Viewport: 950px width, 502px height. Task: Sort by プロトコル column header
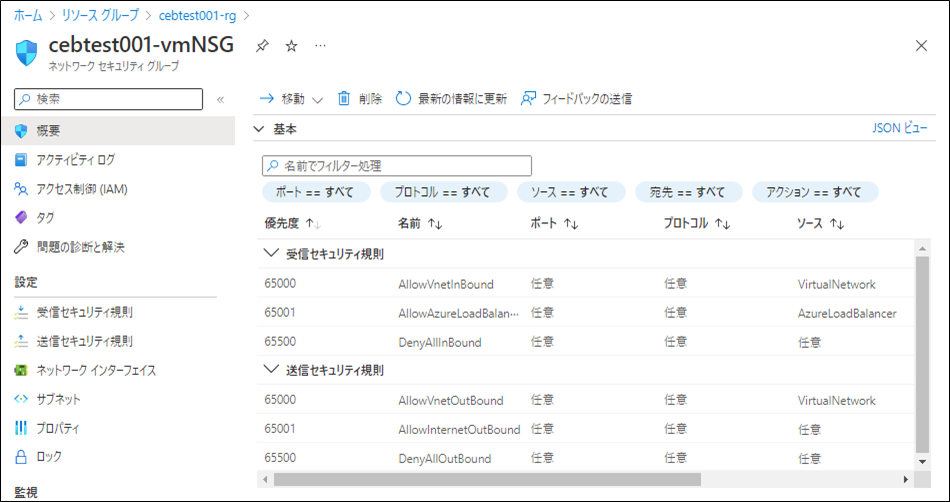point(697,223)
